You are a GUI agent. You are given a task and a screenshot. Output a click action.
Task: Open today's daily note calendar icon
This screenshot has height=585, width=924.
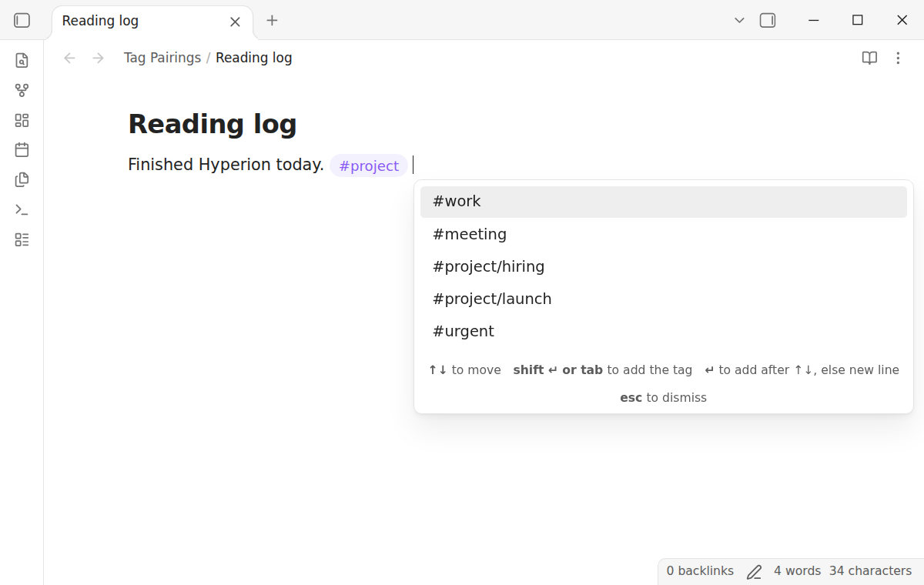[22, 149]
